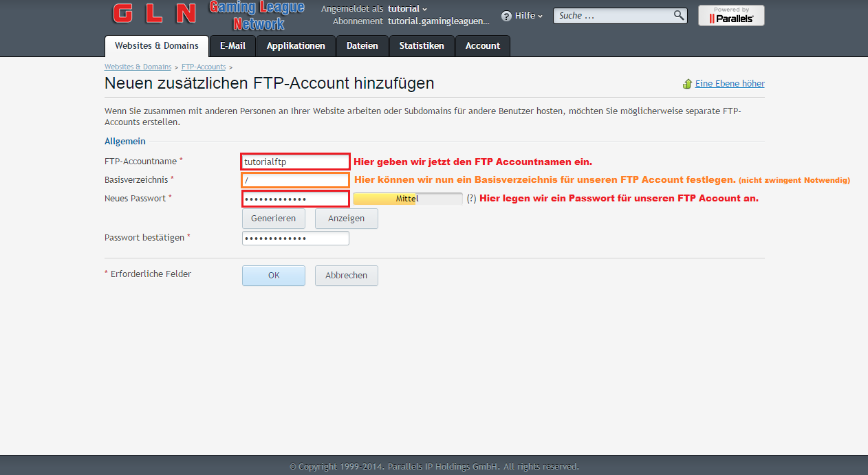Click the Parallels powered-by logo
868x475 pixels.
click(x=730, y=16)
